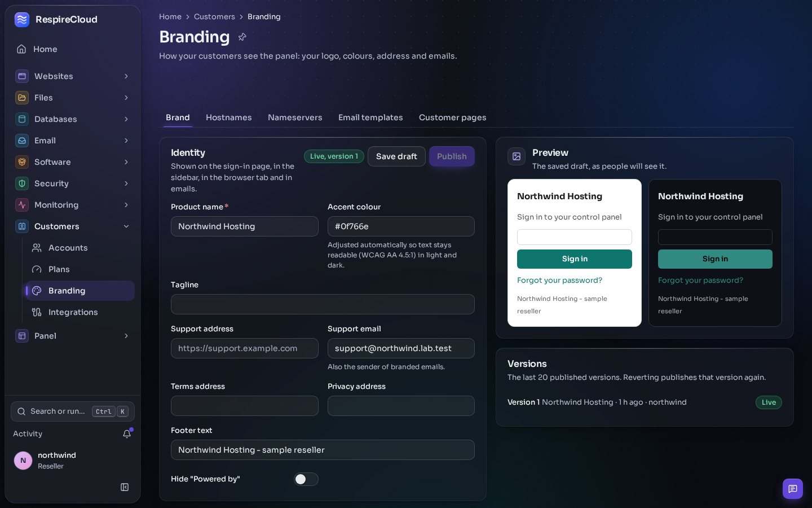Click the Software icon in sidebar
The image size is (812, 508).
pos(22,162)
